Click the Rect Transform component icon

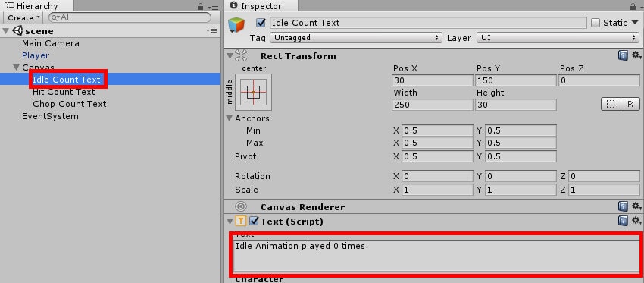tap(241, 55)
